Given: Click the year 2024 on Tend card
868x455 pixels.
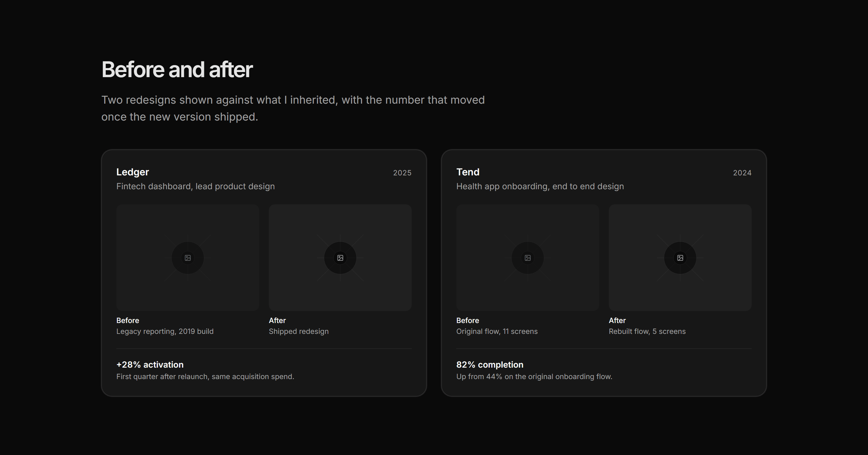Looking at the screenshot, I should coord(742,173).
